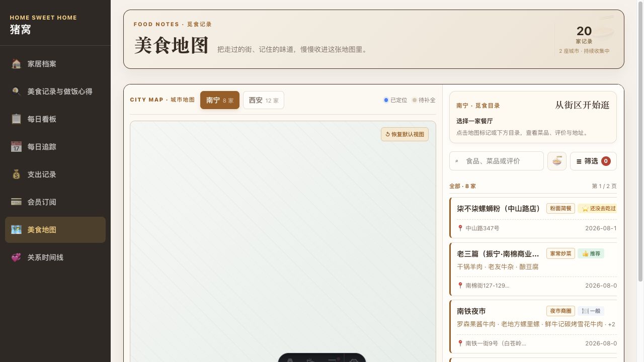Open the 柒不柒螺蛳粉（中山路店） restaurant card
Viewport: 644px width, 362px height.
point(533,218)
